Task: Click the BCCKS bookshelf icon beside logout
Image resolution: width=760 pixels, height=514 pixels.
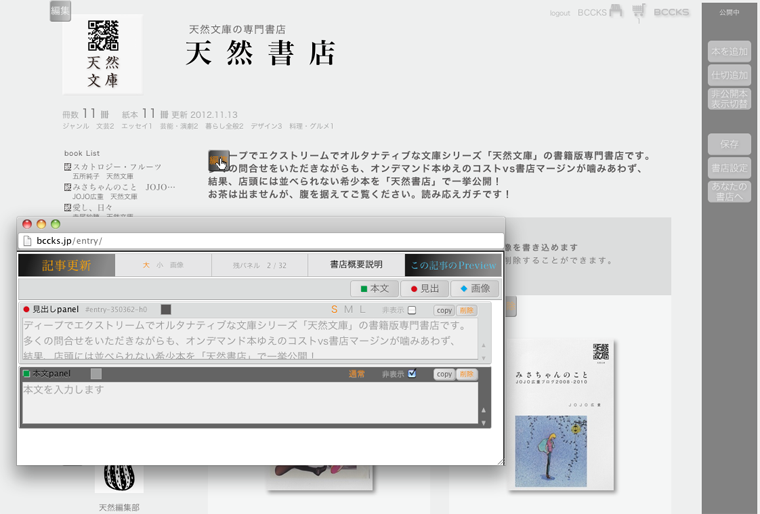Action: [x=615, y=12]
